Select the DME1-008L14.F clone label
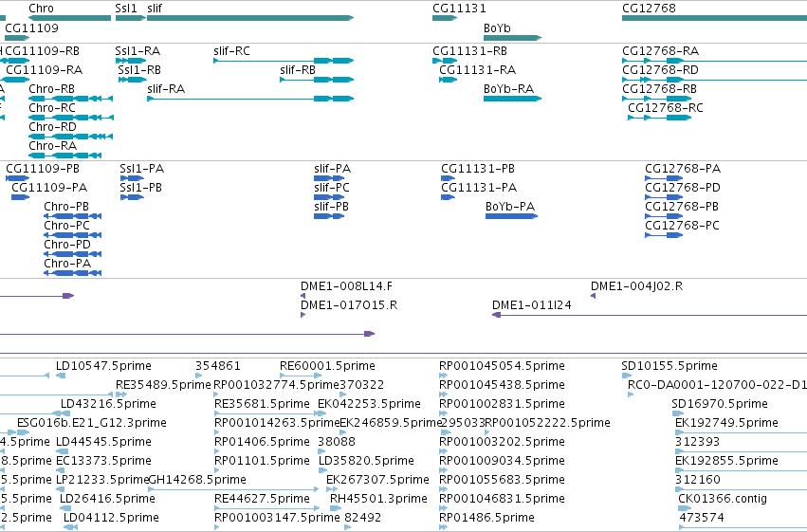Screen dimensions: 807x532 [x=346, y=286]
